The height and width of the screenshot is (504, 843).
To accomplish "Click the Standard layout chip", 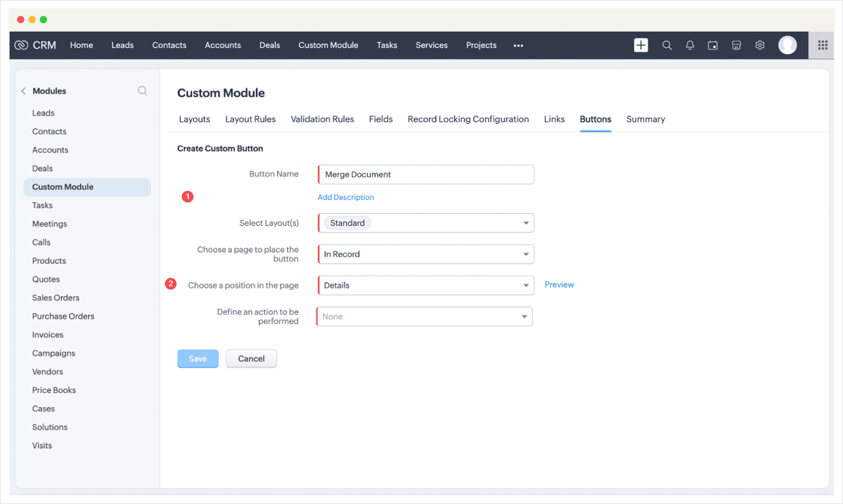I will click(347, 223).
